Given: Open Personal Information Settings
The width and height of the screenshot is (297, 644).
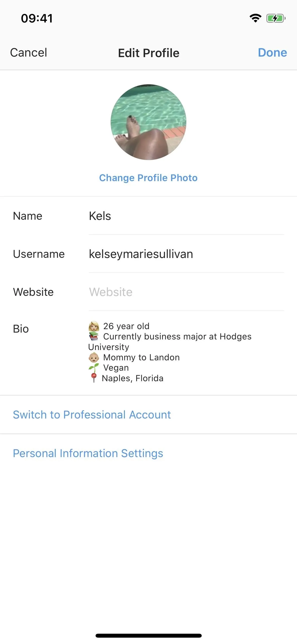Looking at the screenshot, I should (x=88, y=453).
